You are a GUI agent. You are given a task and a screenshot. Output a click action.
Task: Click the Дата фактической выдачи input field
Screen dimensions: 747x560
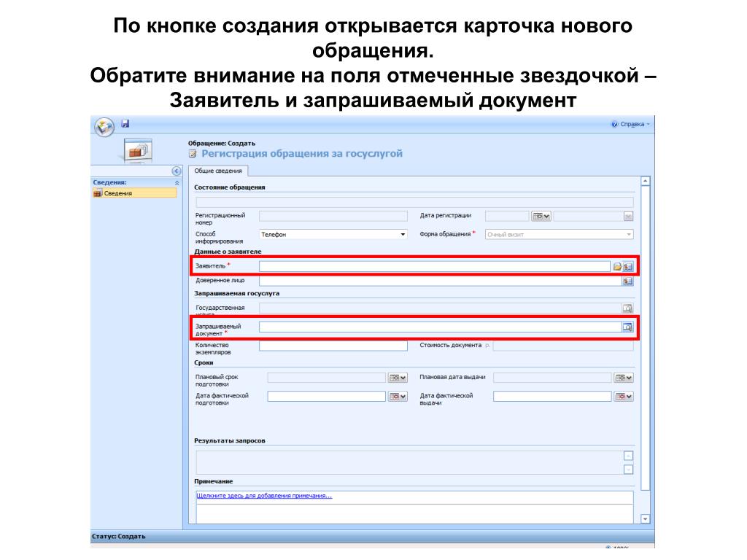tap(552, 397)
